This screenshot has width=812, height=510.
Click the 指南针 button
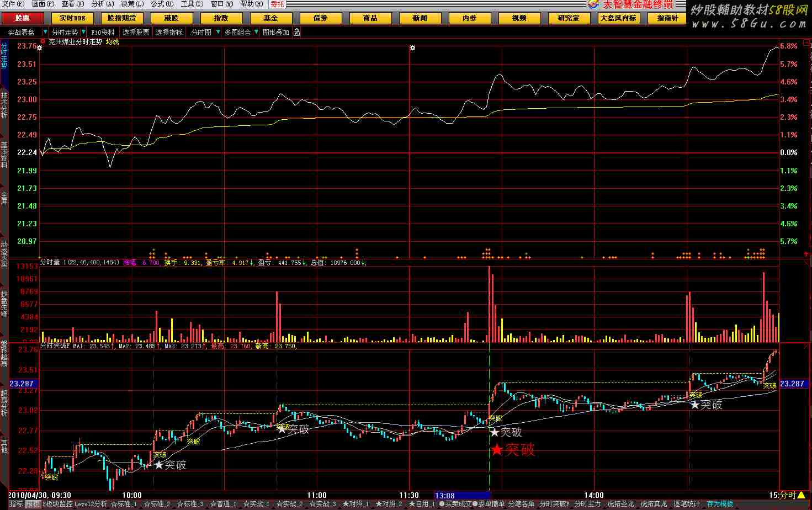click(667, 18)
